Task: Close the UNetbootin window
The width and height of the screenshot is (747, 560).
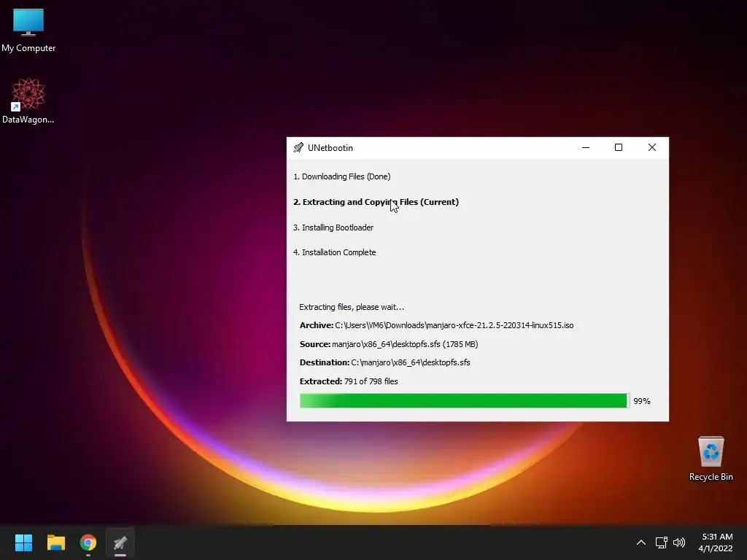Action: coord(652,147)
